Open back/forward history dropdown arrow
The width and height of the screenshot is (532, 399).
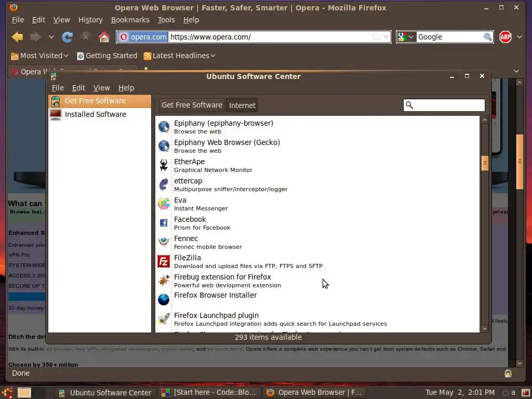[x=51, y=37]
